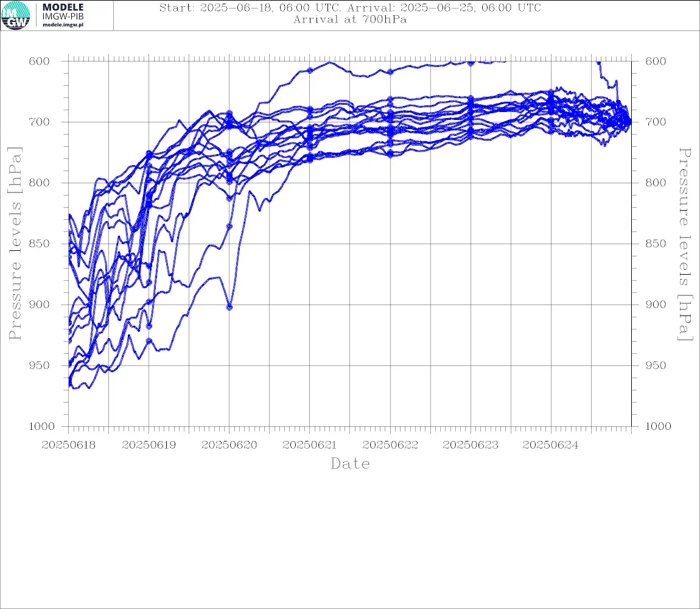Click the left axis 600 label
The height and width of the screenshot is (609, 700).
coord(40,62)
